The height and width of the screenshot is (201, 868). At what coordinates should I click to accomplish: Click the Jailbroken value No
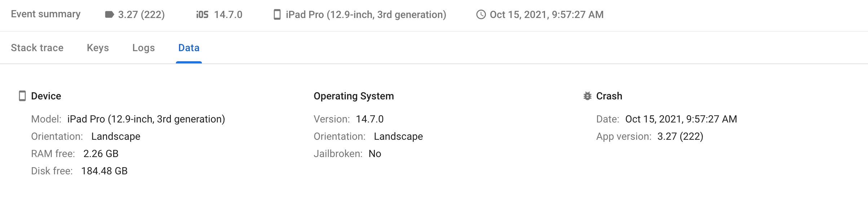point(375,153)
